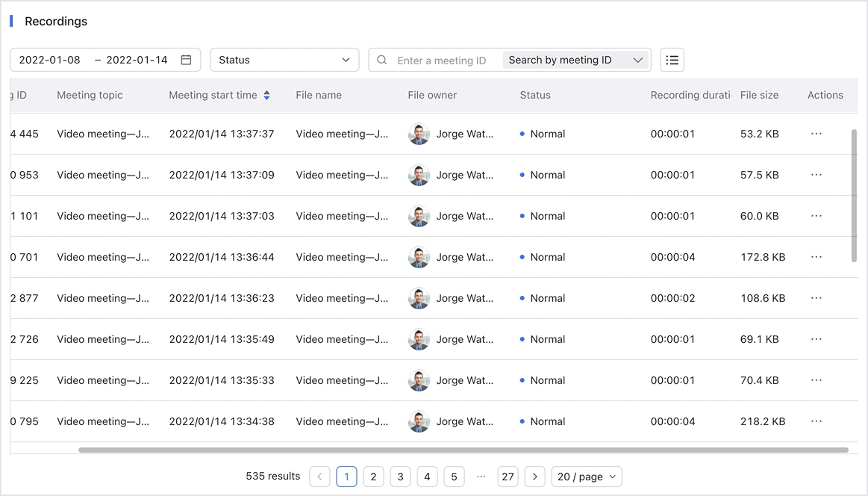Image resolution: width=868 pixels, height=496 pixels.
Task: Click Jorge Wat... avatar in 13:37:09 row
Action: [x=419, y=175]
